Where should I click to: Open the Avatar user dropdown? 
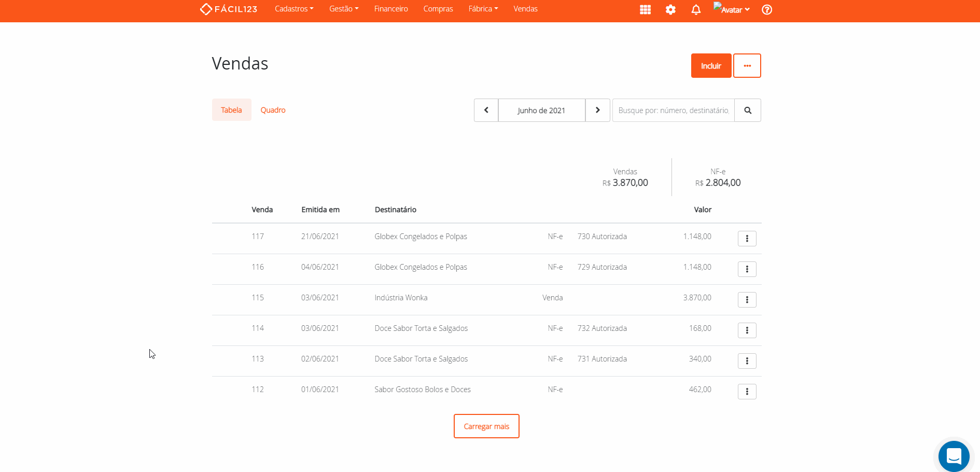[732, 9]
